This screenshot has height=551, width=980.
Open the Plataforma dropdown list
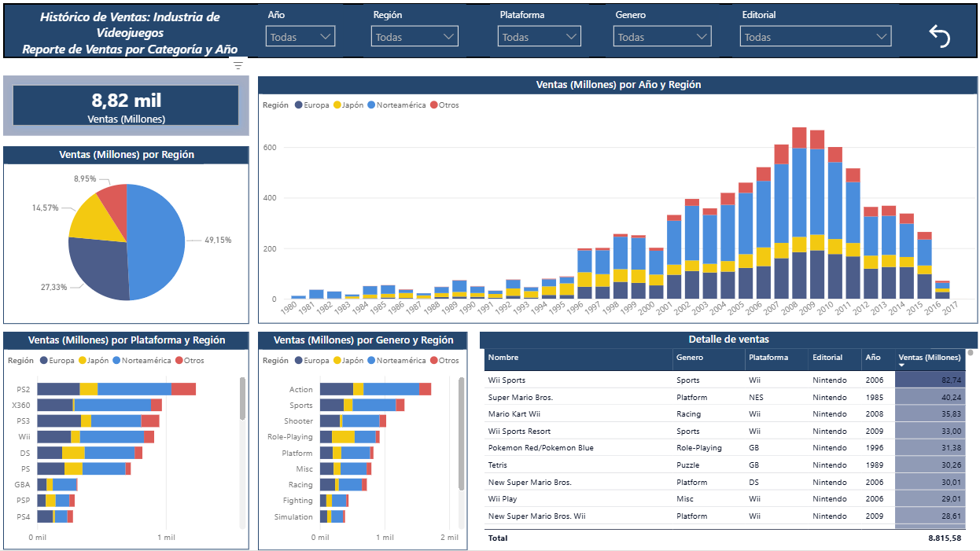(x=540, y=36)
